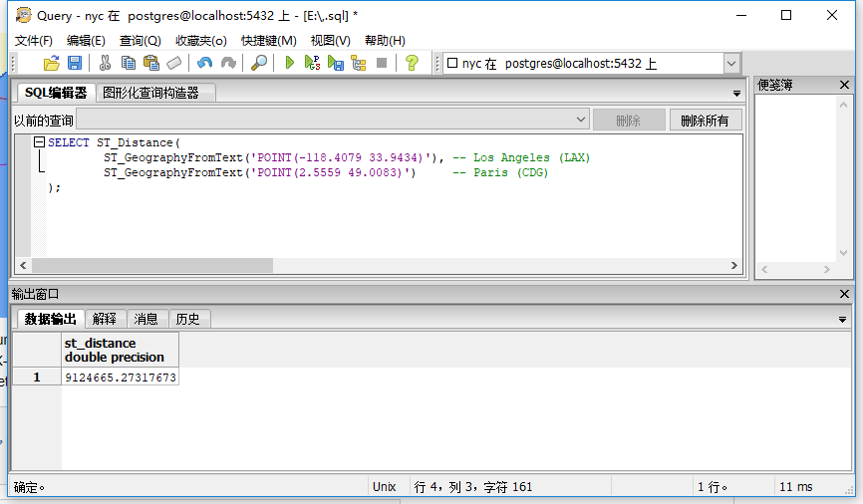Click the 删除 button
This screenshot has width=863, height=504.
tap(628, 120)
